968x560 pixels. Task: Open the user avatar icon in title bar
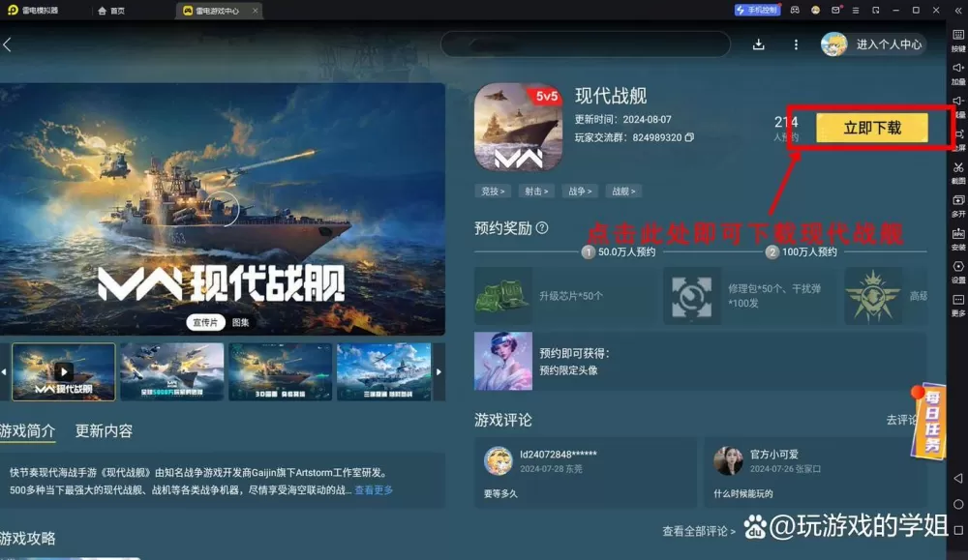(x=815, y=10)
